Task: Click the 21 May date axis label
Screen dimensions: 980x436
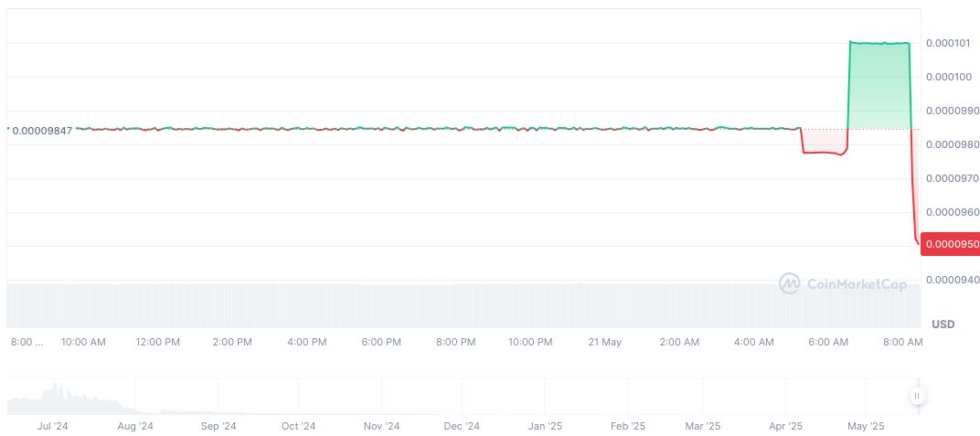Action: pos(604,342)
